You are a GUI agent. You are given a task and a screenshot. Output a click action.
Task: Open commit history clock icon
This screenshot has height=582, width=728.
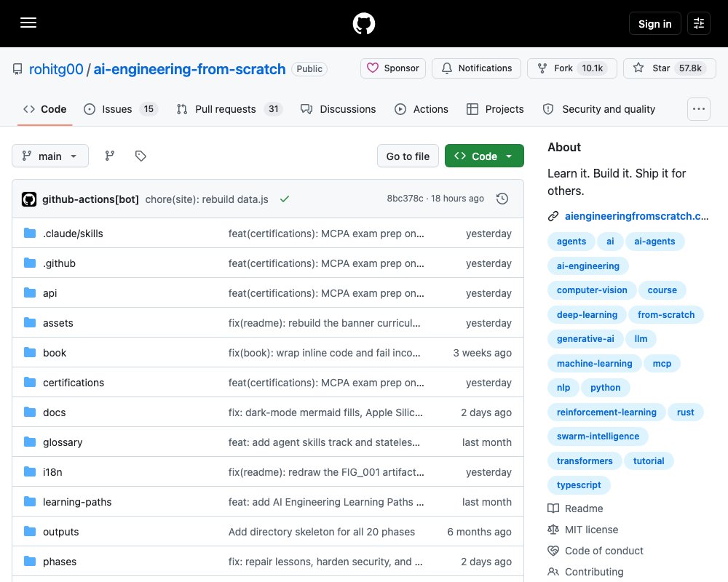click(502, 199)
